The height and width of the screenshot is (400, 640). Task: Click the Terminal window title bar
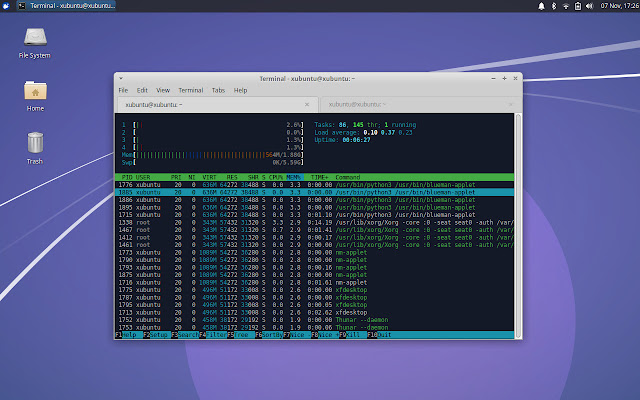307,78
